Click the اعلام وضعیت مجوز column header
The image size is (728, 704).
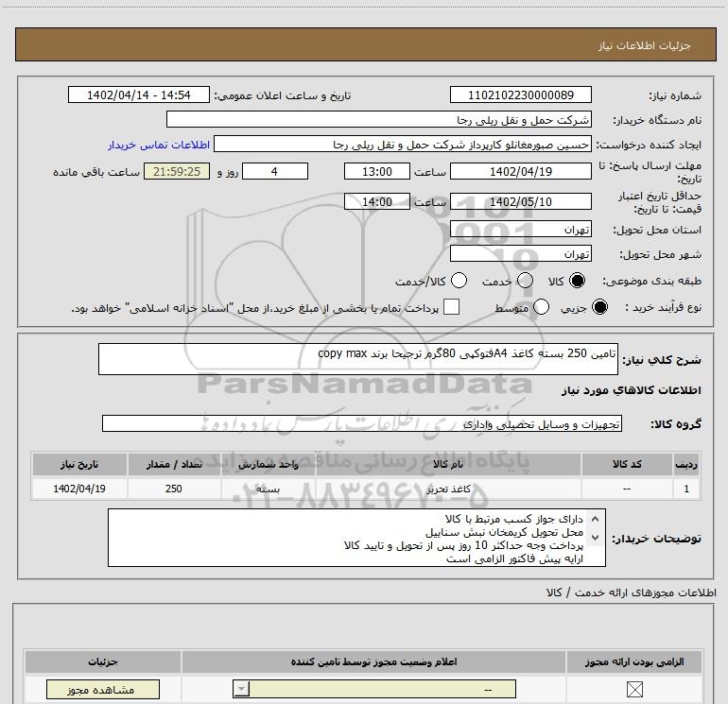[373, 661]
